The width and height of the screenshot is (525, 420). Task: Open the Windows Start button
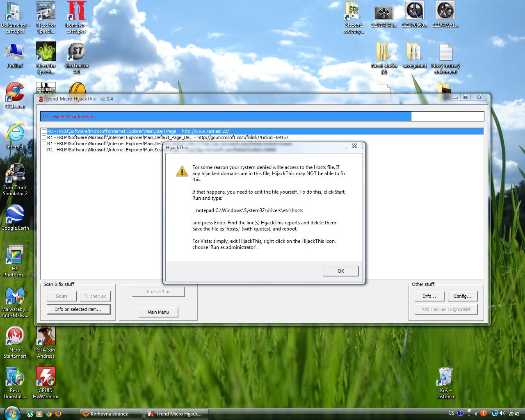click(11, 413)
